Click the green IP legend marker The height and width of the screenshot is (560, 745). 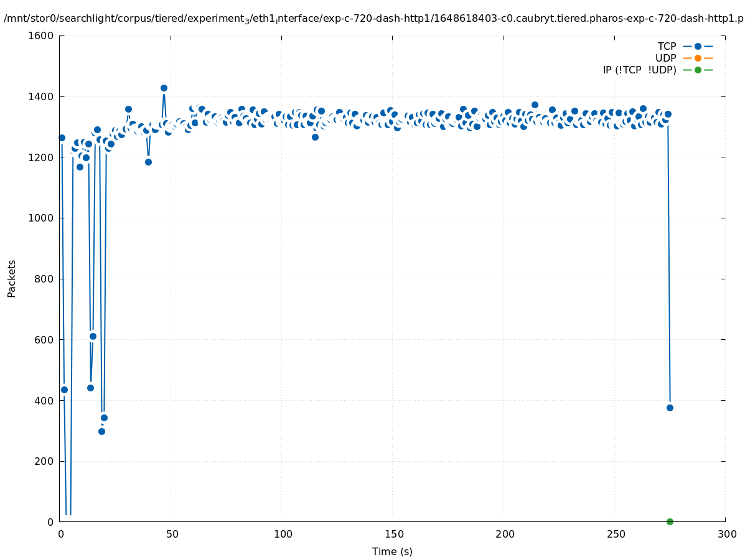(698, 70)
